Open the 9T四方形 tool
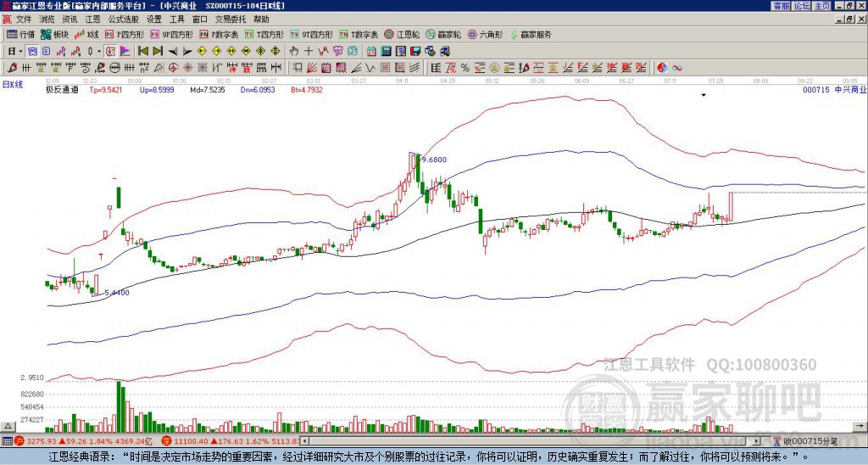This screenshot has width=868, height=465. click(x=311, y=34)
